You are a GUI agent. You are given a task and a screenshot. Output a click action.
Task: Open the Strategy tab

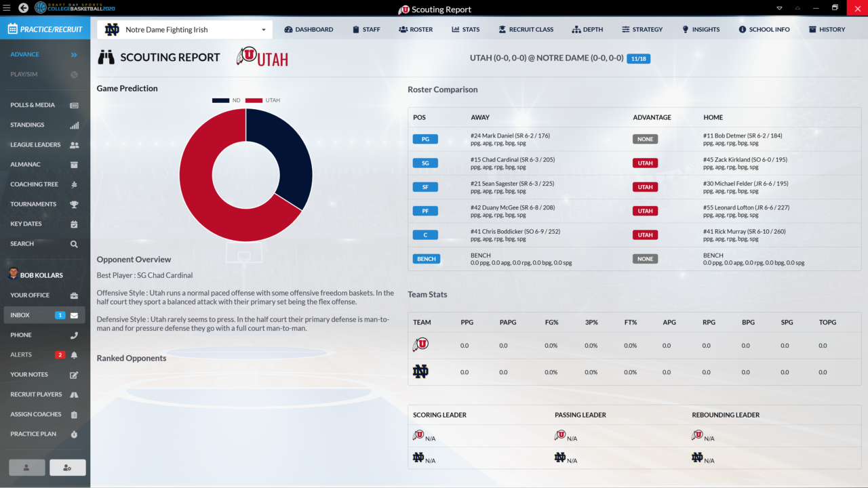click(x=642, y=30)
